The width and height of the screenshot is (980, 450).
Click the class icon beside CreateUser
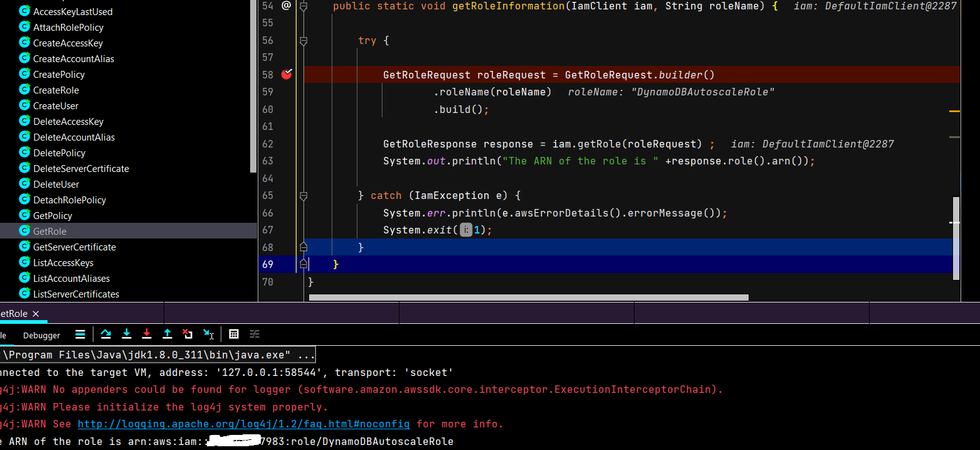point(24,105)
